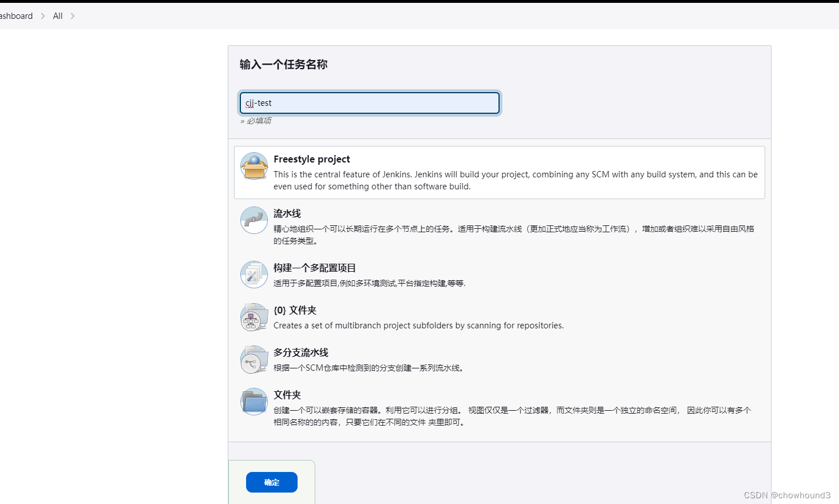The width and height of the screenshot is (839, 504).
Task: Expand the chevron after All breadcrumb
Action: pos(73,16)
